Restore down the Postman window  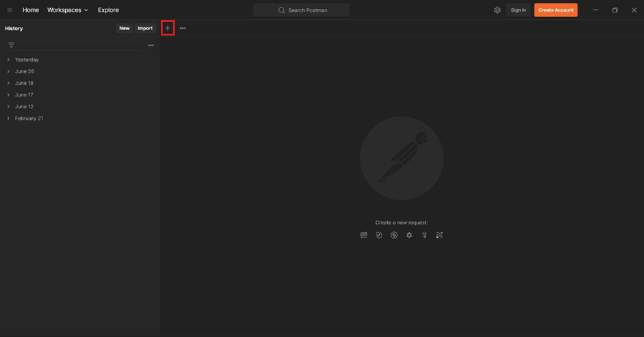click(615, 10)
